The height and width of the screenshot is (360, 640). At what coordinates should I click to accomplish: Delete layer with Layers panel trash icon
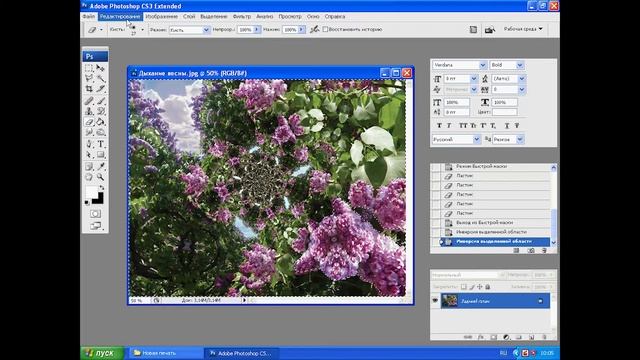click(x=544, y=337)
